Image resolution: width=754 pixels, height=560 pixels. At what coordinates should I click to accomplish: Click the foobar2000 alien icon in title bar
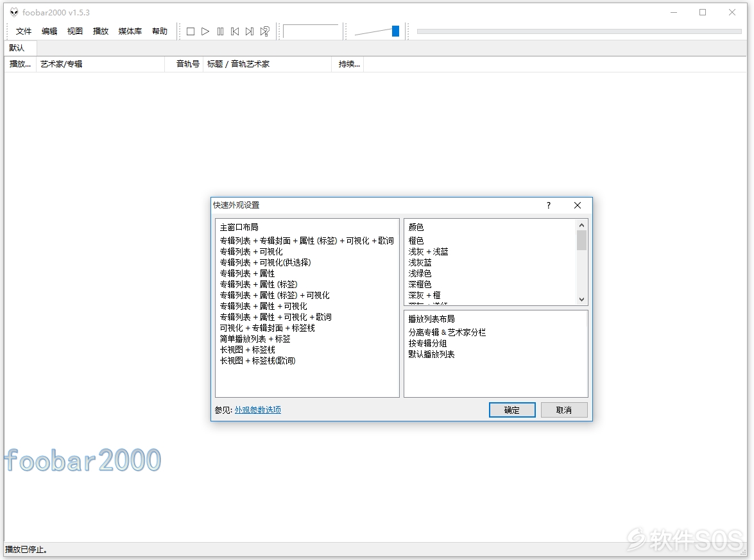[14, 12]
